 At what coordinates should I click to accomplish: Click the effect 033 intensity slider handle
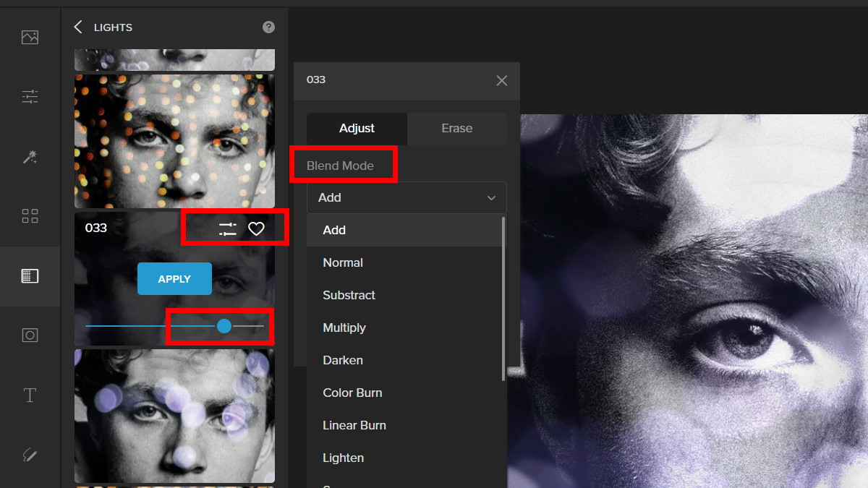[224, 326]
